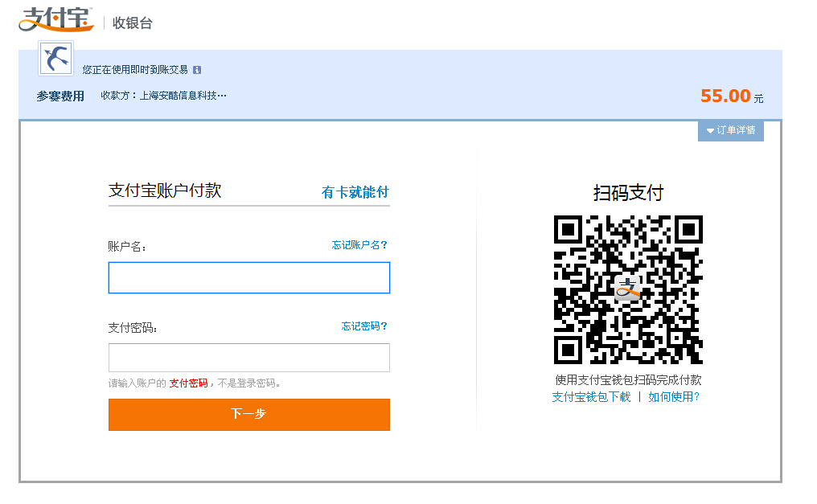Click the 您正在使用即时到账交易 text
Screen dimensions: 817x504
(135, 70)
